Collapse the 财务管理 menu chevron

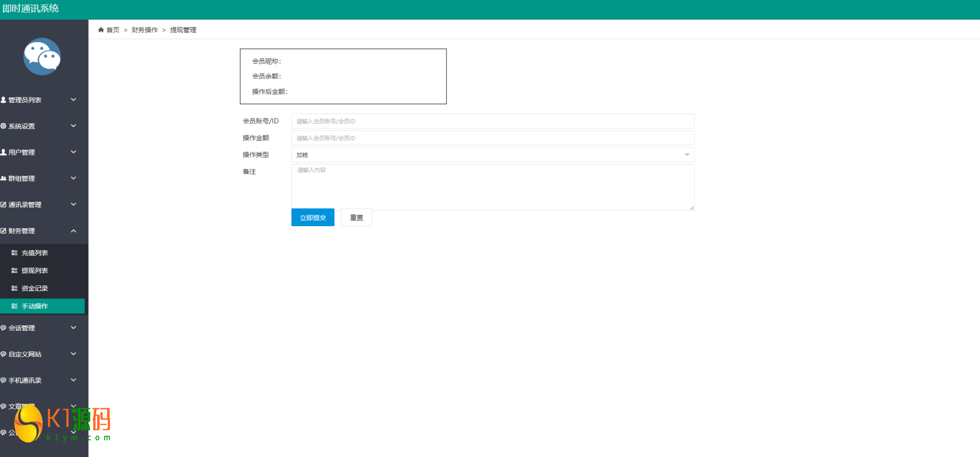(74, 231)
